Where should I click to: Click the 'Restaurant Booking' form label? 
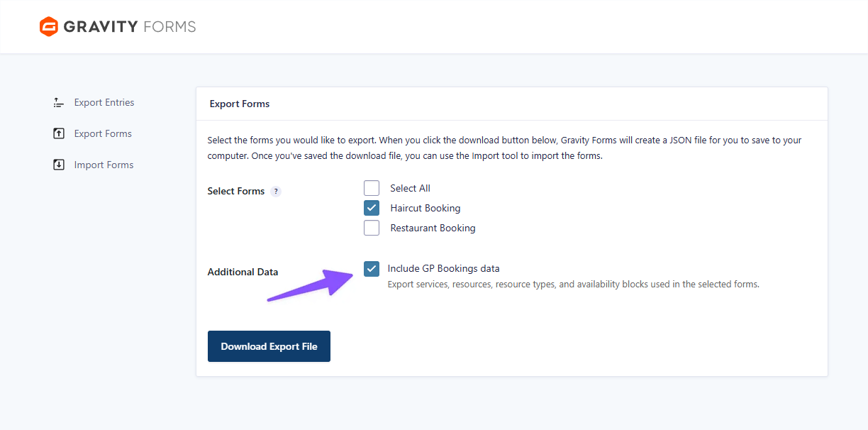(433, 228)
